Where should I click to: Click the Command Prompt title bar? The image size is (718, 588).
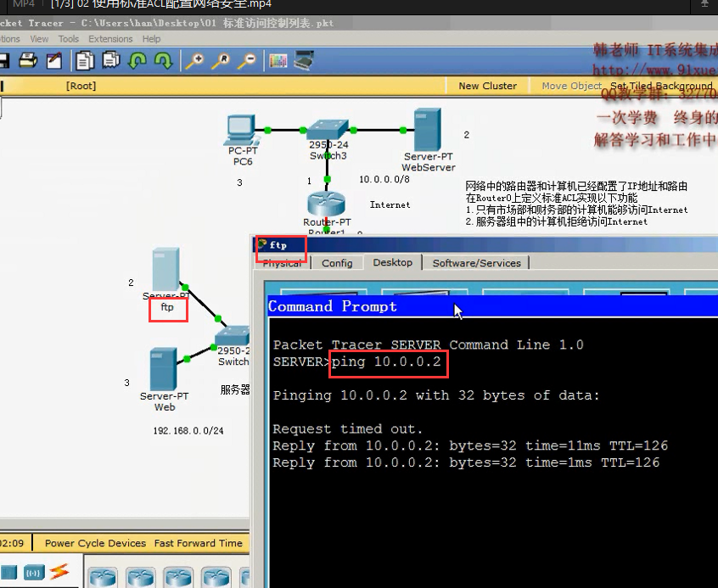pos(493,306)
